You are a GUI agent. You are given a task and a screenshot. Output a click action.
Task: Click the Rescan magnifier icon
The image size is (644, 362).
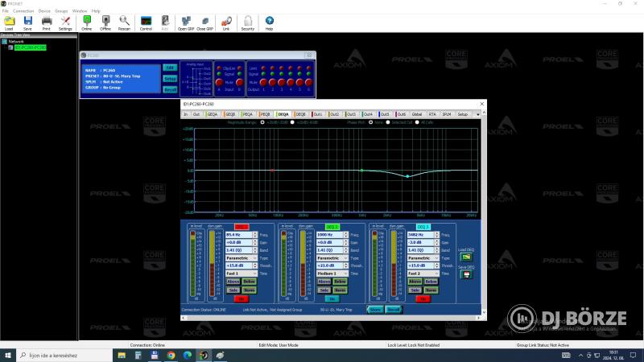pyautogui.click(x=124, y=22)
